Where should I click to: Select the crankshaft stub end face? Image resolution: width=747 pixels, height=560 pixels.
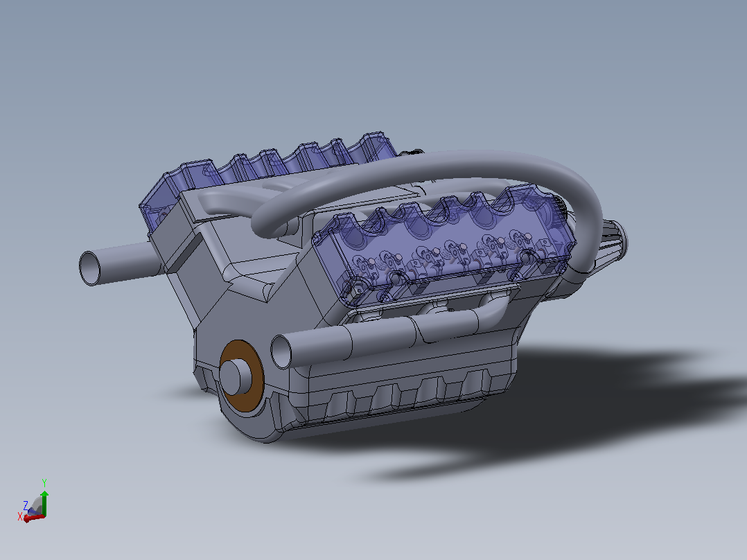(229, 378)
